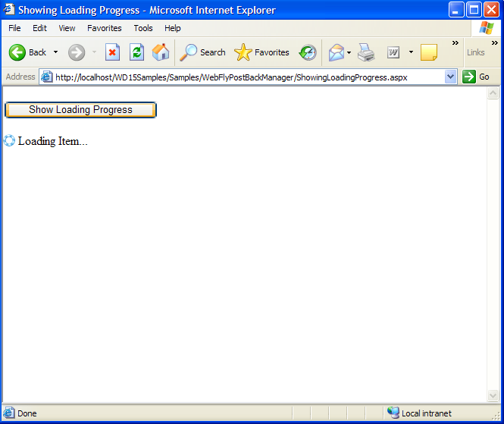Click into the Address URL field
Screen dimensions: 504x424
tap(243, 77)
